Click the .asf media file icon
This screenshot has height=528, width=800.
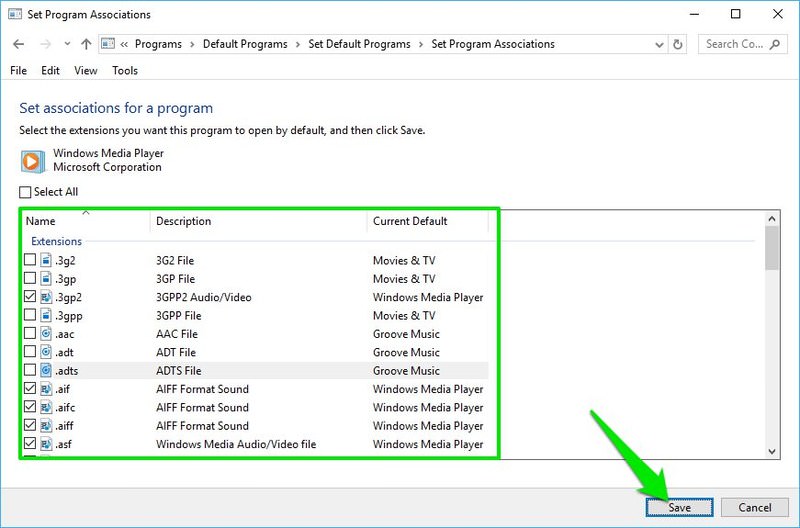46,444
